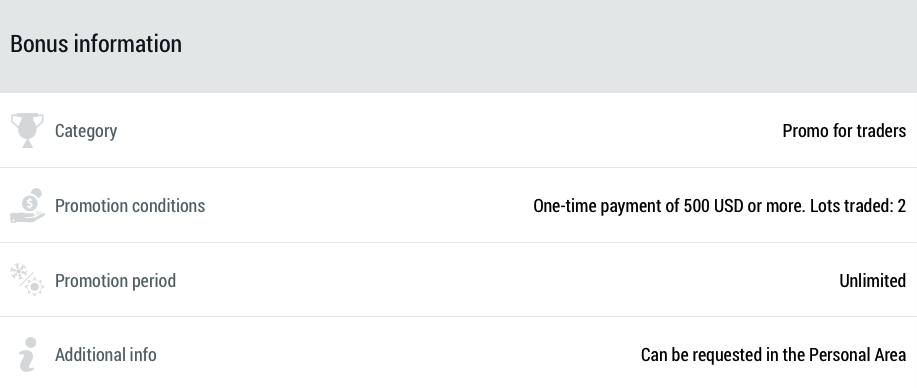This screenshot has height=388, width=917.
Task: Click Can be requested in Personal Area text
Action: pyautogui.click(x=774, y=355)
